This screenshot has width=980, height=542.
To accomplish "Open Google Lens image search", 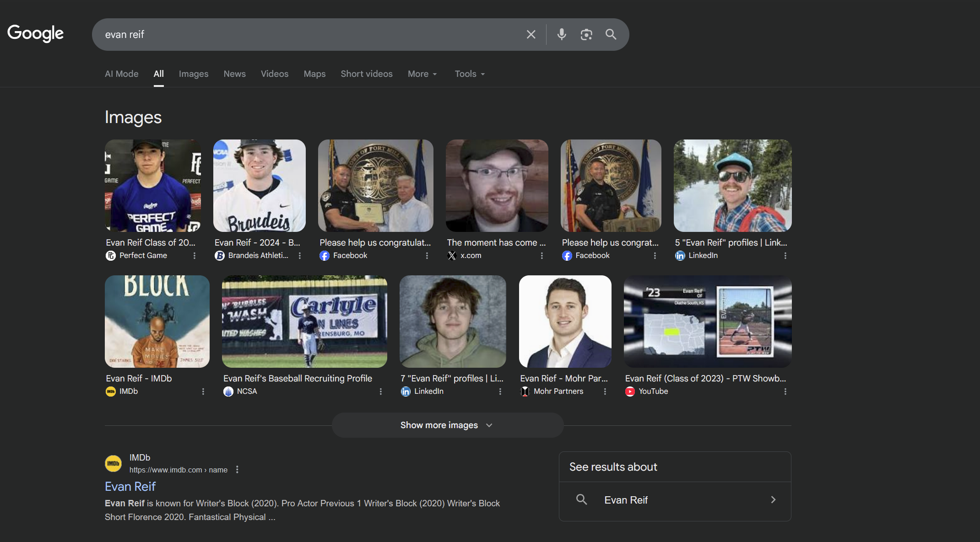I will (x=586, y=34).
